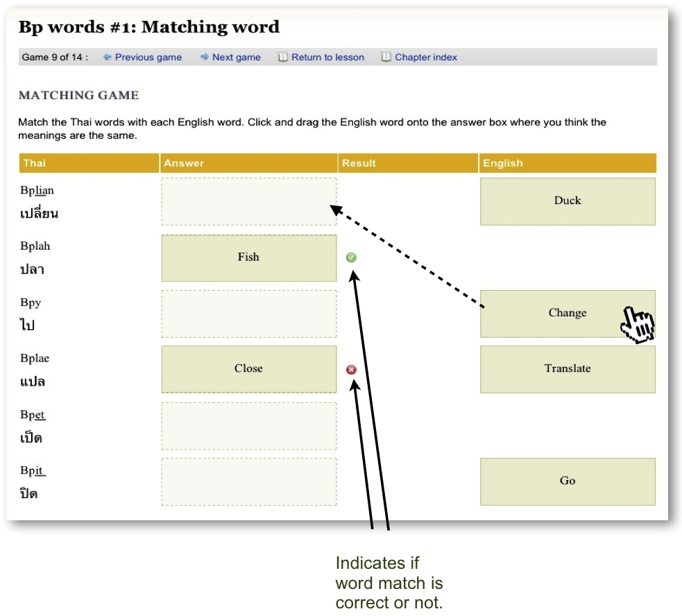Screen dimensions: 682x616
Task: Open the Return to lesson link
Action: [327, 57]
